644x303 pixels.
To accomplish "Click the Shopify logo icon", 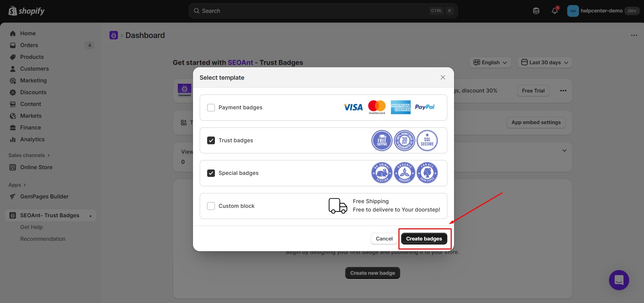I will tap(13, 11).
